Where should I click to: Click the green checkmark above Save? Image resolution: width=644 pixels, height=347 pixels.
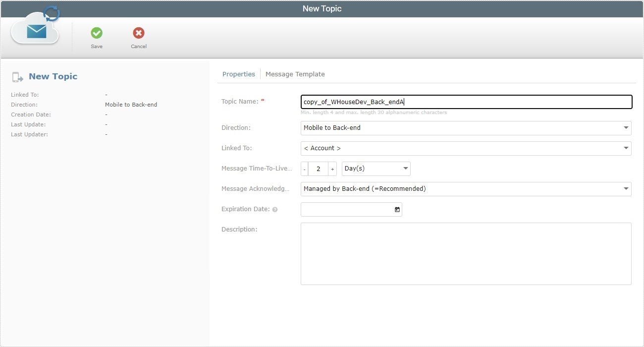(96, 34)
